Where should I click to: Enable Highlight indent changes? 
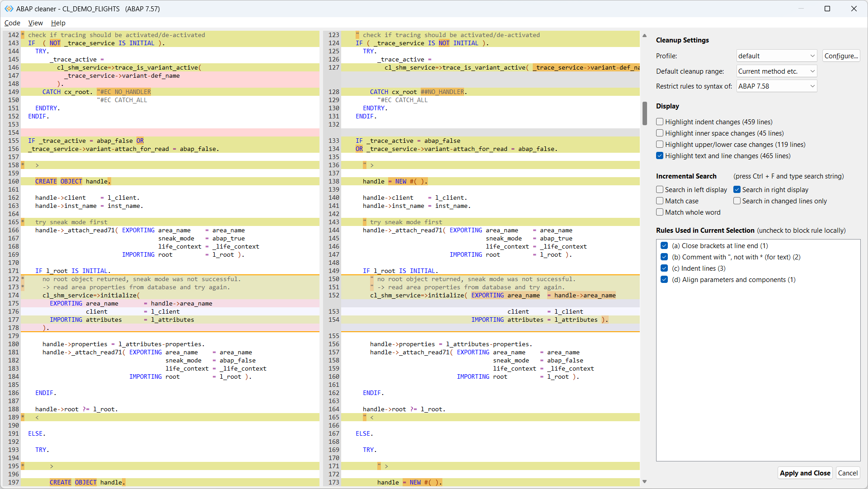point(660,122)
